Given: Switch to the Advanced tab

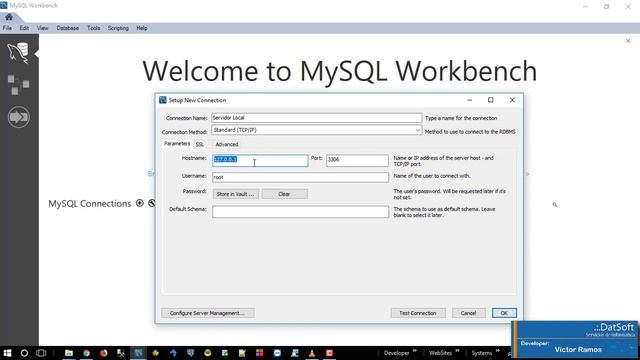Looking at the screenshot, I should point(227,144).
